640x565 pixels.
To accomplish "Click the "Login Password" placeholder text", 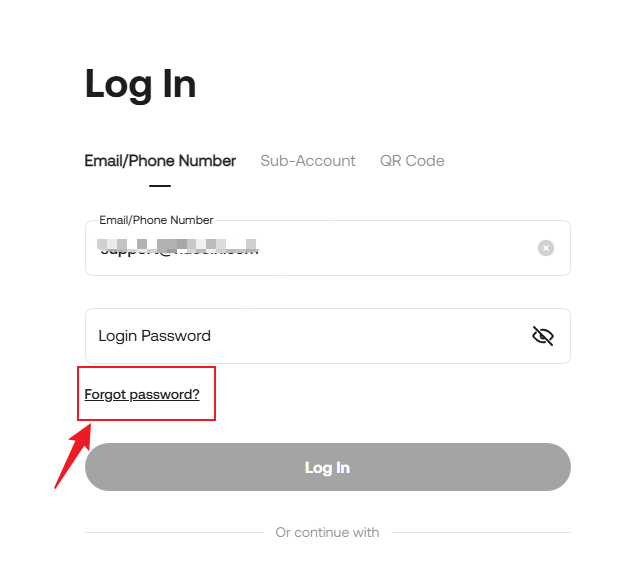I will [154, 336].
